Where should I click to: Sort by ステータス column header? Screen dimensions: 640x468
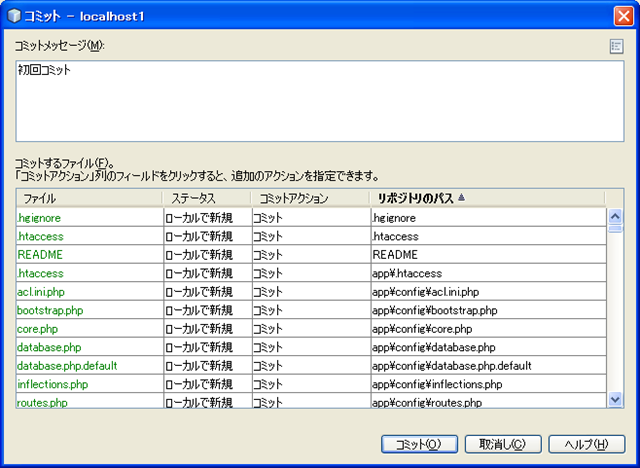207,198
